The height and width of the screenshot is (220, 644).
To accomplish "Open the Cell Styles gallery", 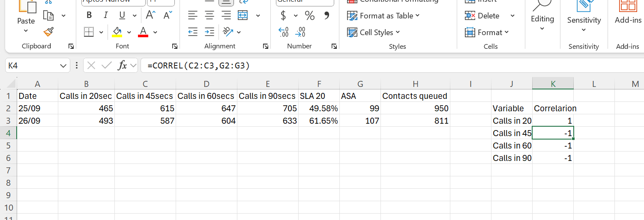I will click(373, 32).
